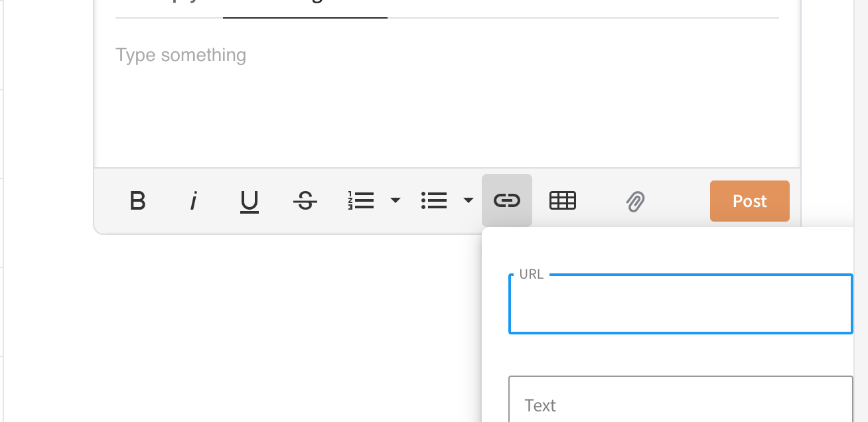This screenshot has height=422, width=868.
Task: Insert a table into the post
Action: click(563, 200)
